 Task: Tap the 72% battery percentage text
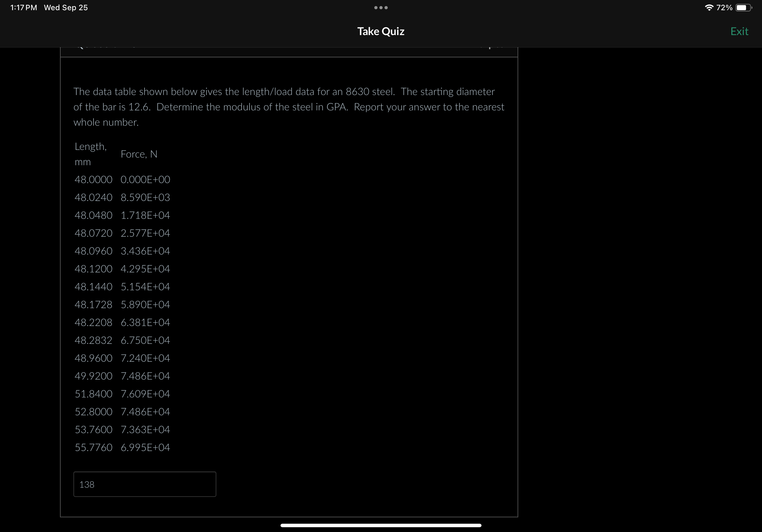tap(724, 8)
